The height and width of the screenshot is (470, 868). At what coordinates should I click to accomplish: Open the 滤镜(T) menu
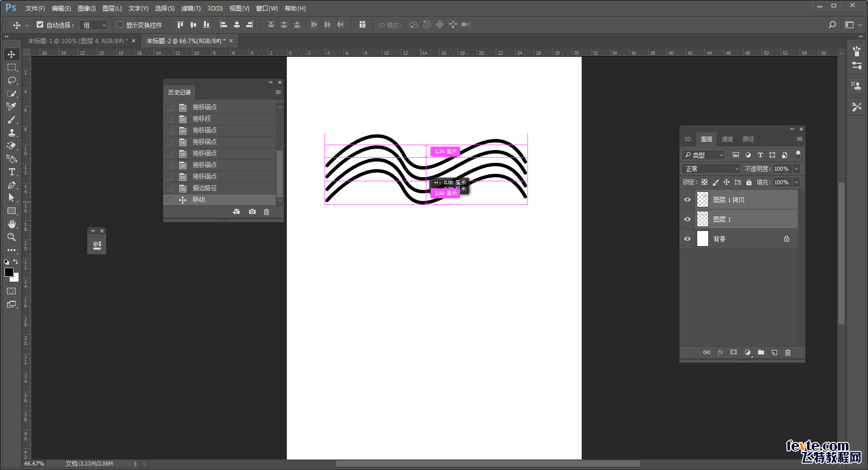click(x=191, y=9)
